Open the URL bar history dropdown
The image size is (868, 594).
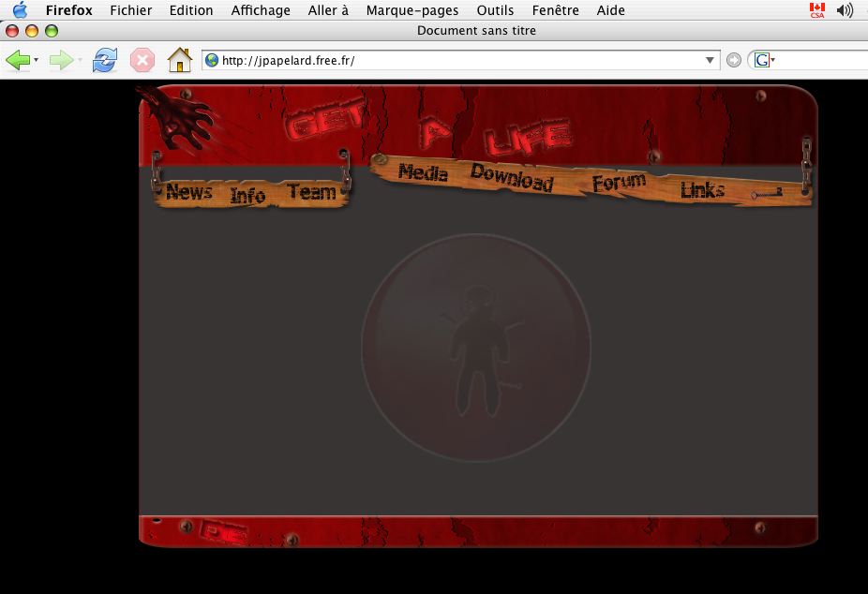click(710, 61)
